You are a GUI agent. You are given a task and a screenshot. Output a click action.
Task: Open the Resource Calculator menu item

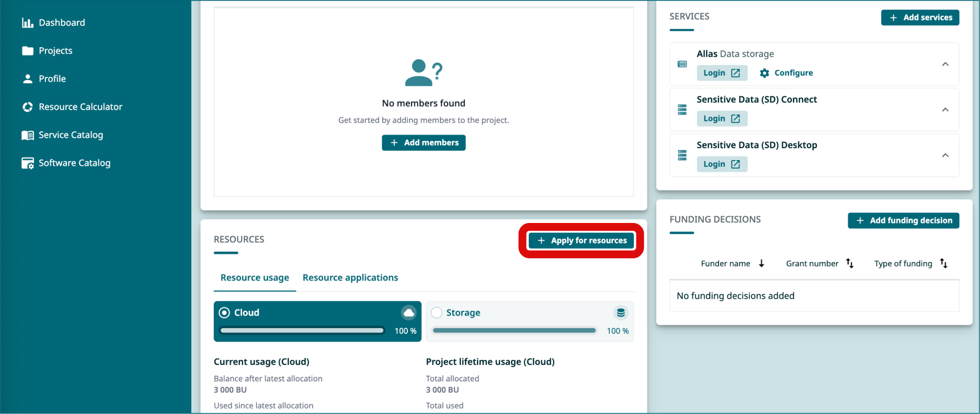tap(81, 107)
